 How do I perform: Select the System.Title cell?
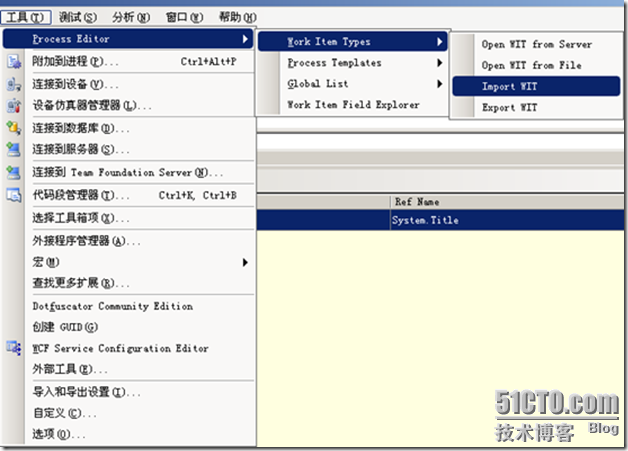[507, 220]
